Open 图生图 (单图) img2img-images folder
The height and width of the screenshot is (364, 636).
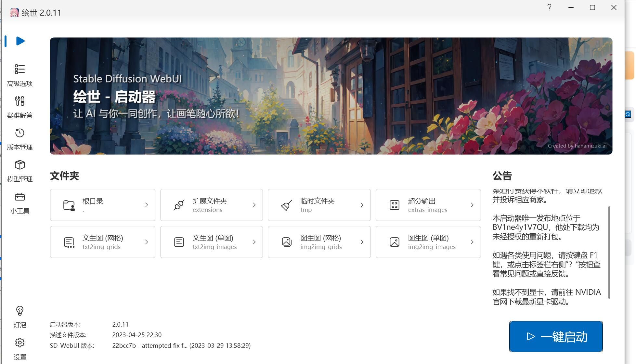428,242
